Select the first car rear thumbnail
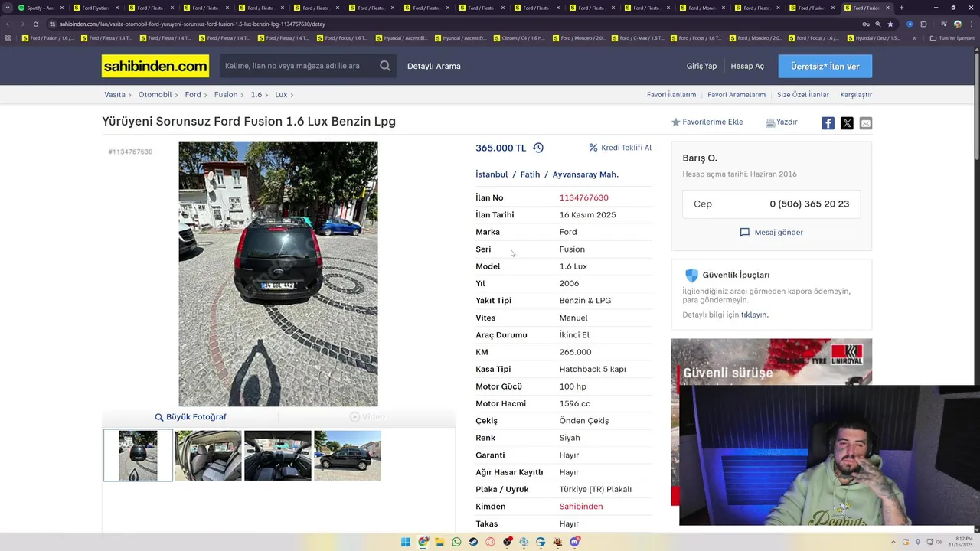This screenshot has width=980, height=551. coord(138,455)
